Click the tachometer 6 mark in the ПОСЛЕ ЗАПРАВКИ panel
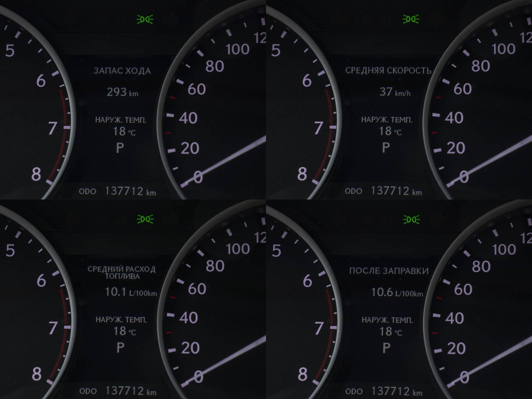This screenshot has height=399, width=532. coord(307,281)
